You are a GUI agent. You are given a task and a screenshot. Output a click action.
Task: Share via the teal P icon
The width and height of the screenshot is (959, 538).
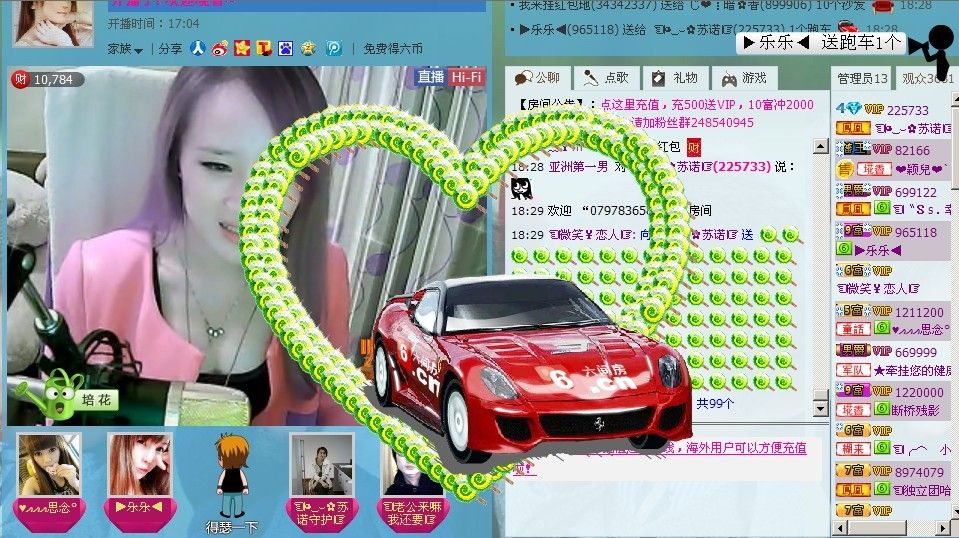(334, 48)
